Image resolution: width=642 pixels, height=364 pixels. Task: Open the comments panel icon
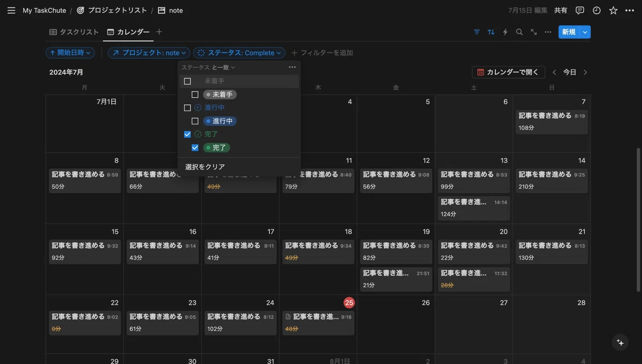pyautogui.click(x=580, y=10)
